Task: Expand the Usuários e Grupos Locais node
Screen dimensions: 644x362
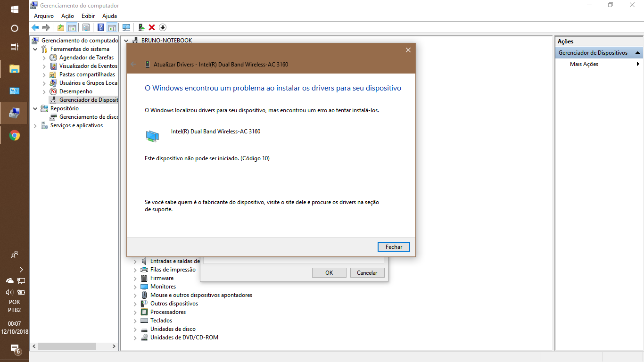Action: point(44,83)
